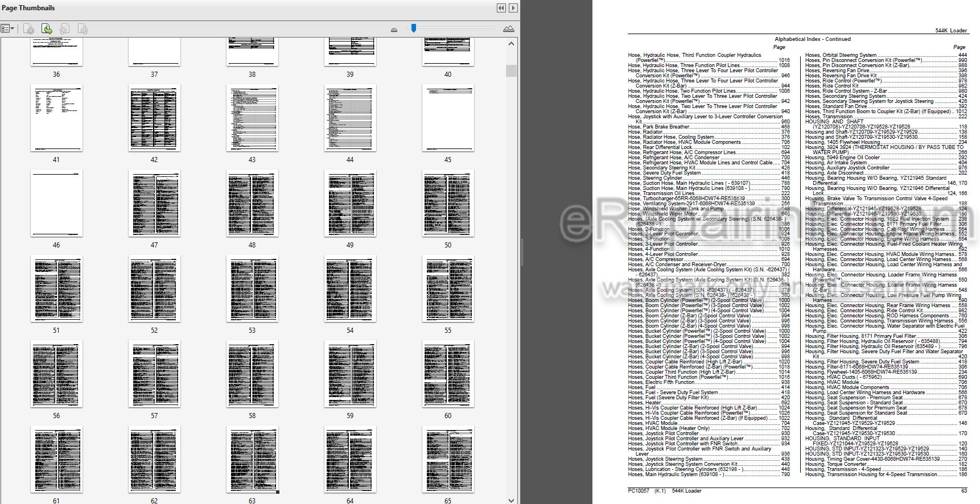Select the page 62 thumbnail
This screenshot has width=980, height=504.
pos(154,460)
